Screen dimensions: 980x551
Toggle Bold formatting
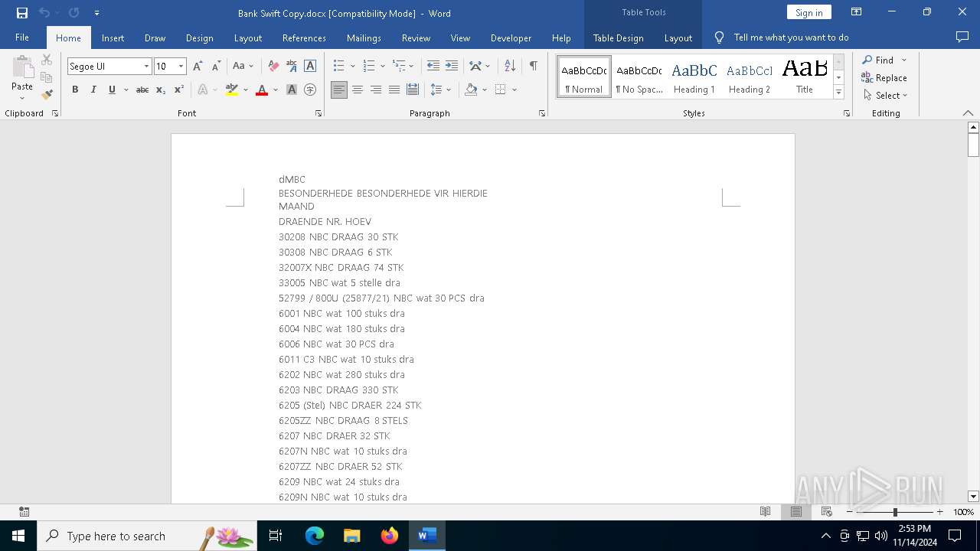coord(75,90)
